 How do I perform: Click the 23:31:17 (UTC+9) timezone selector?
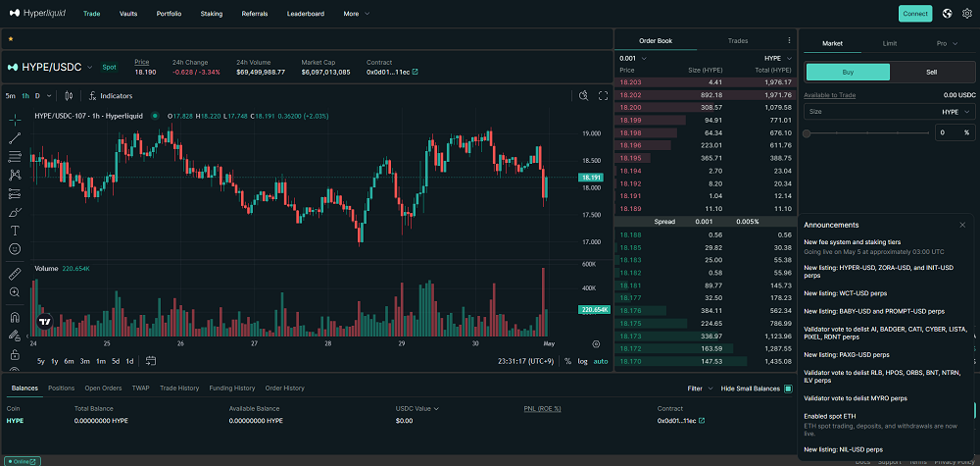click(527, 361)
